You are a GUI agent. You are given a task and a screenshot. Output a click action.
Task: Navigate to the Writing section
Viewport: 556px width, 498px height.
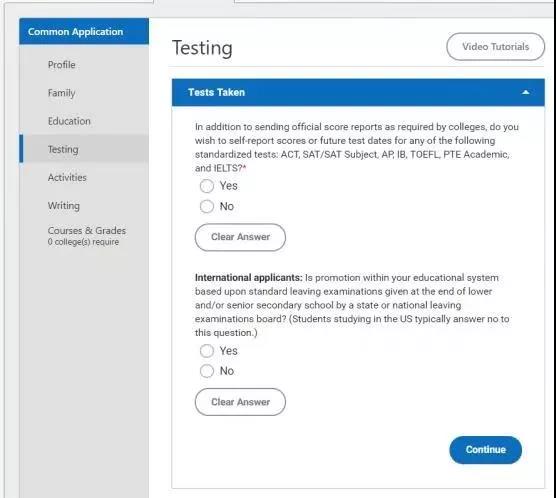[64, 206]
